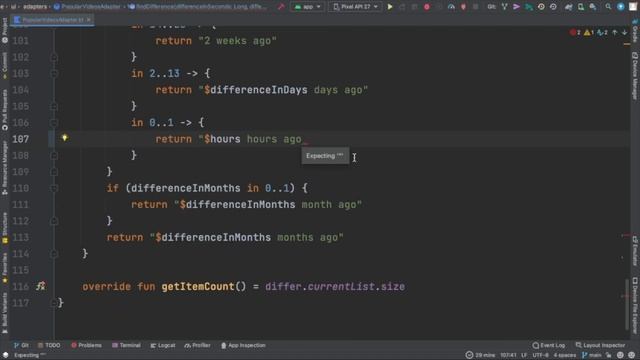Click the main Git branch status widget

pyautogui.click(x=591, y=355)
